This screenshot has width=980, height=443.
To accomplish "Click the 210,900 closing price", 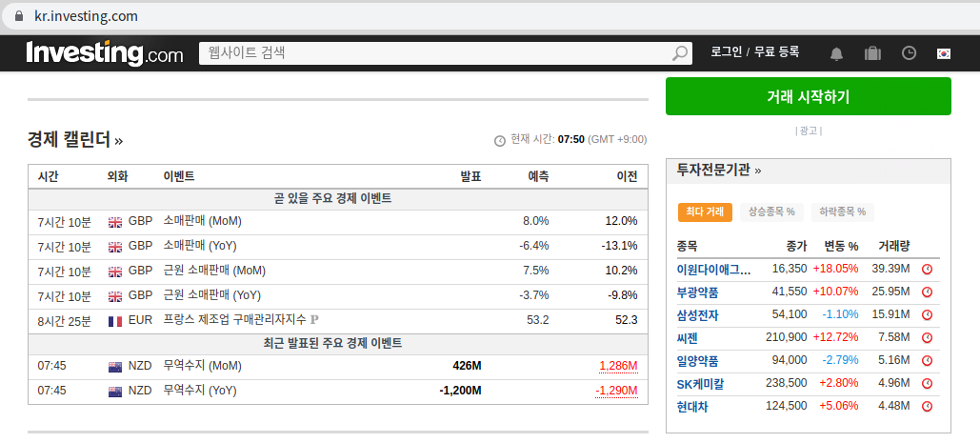I will point(787,337).
